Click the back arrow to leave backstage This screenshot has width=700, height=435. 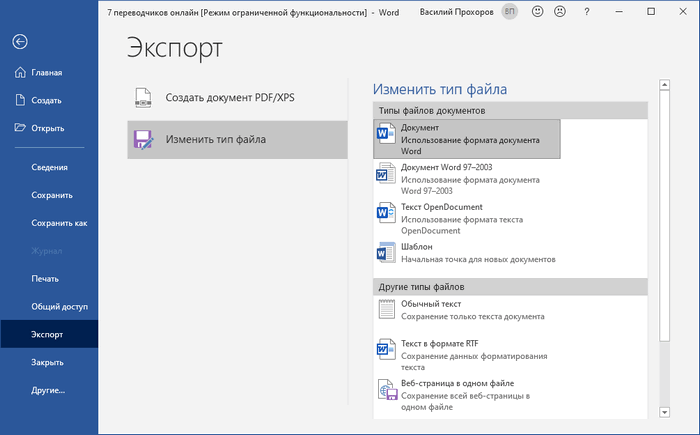tap(20, 41)
